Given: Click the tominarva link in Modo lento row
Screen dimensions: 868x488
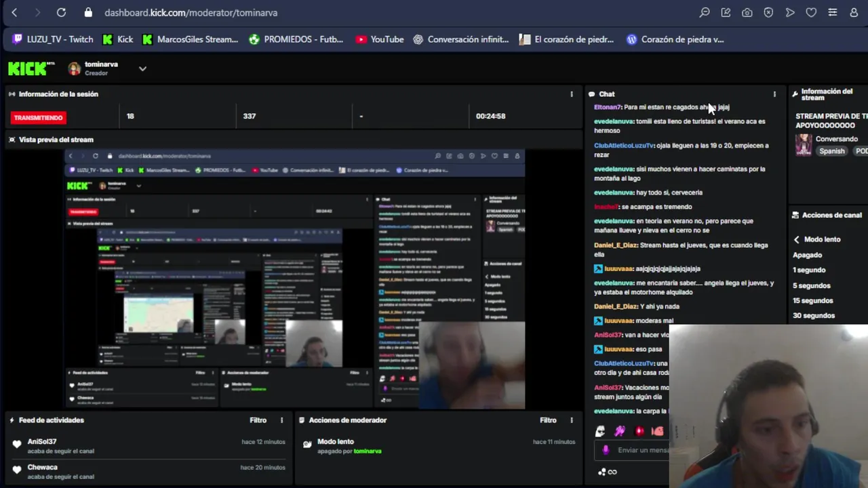Looking at the screenshot, I should tap(368, 451).
